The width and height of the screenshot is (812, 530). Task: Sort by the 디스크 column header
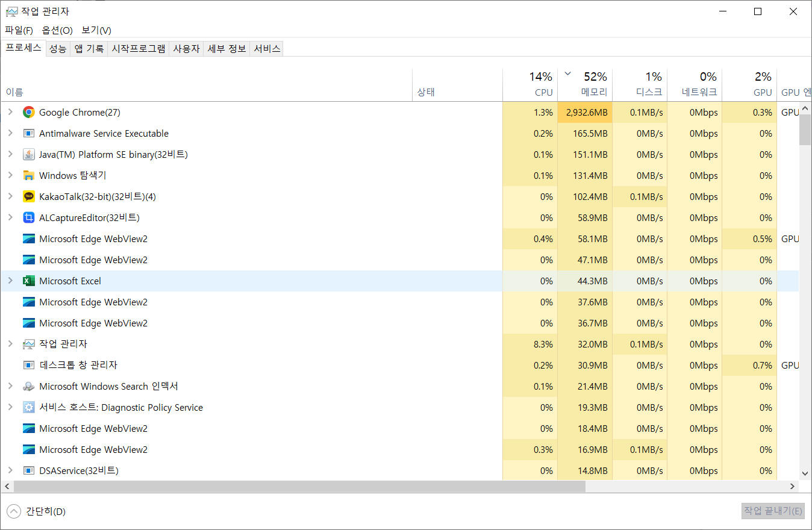point(640,85)
